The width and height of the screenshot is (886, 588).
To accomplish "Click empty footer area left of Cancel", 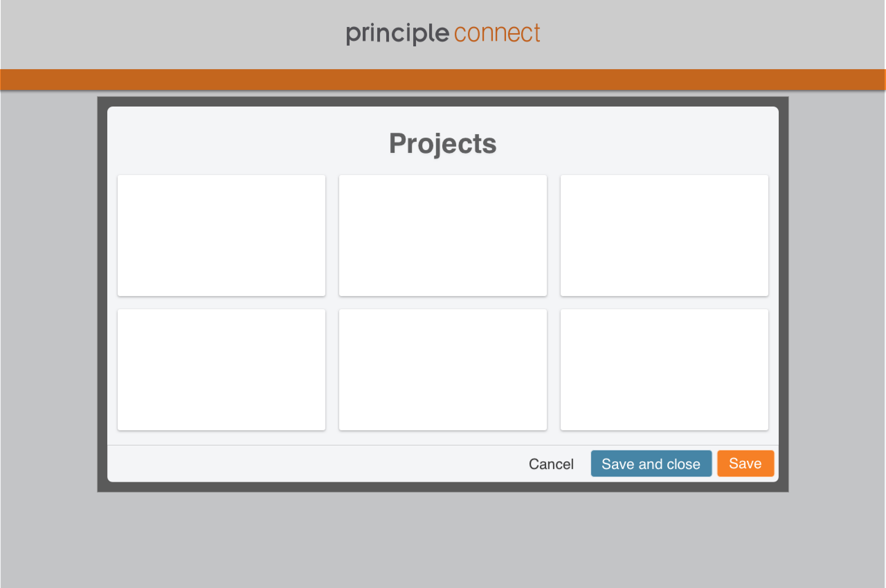I will tap(300, 464).
